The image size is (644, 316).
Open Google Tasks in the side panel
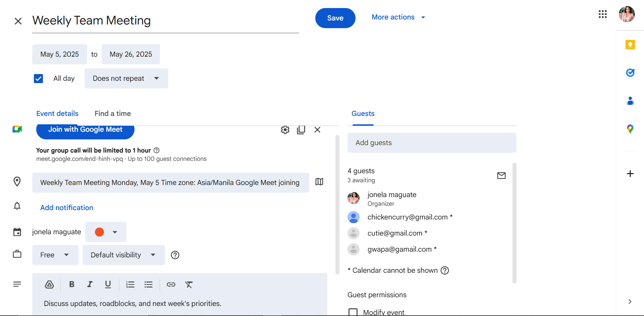pyautogui.click(x=630, y=72)
